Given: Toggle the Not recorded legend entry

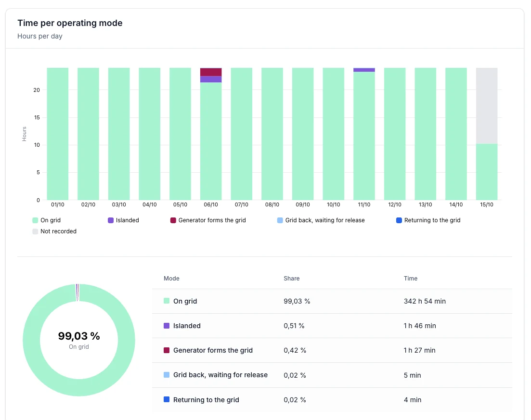Looking at the screenshot, I should (x=54, y=231).
